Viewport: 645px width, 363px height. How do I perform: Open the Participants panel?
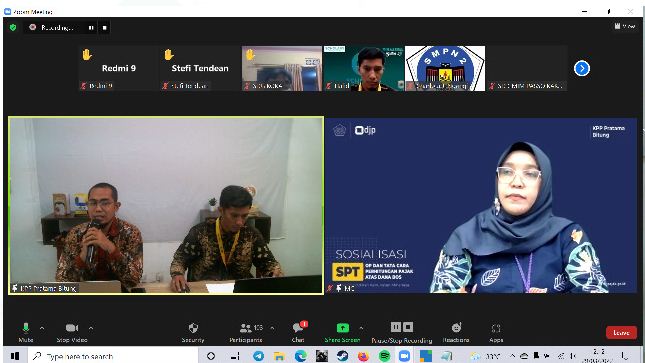click(x=246, y=332)
